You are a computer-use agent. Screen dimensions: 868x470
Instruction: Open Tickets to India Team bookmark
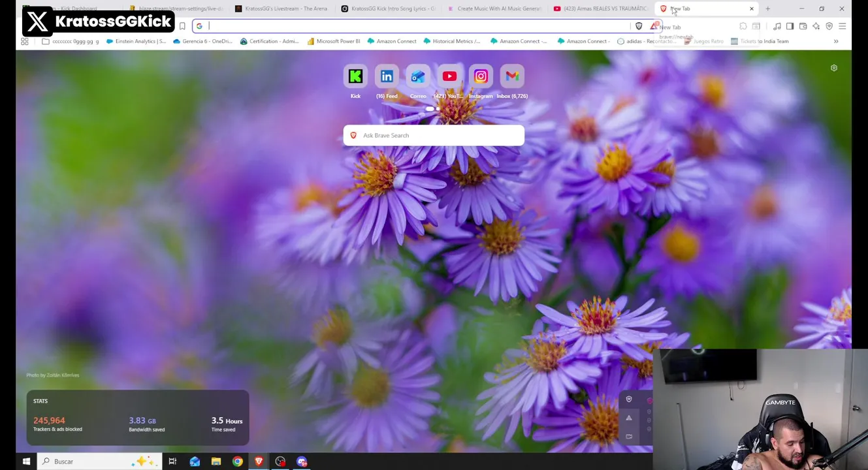[x=760, y=41]
